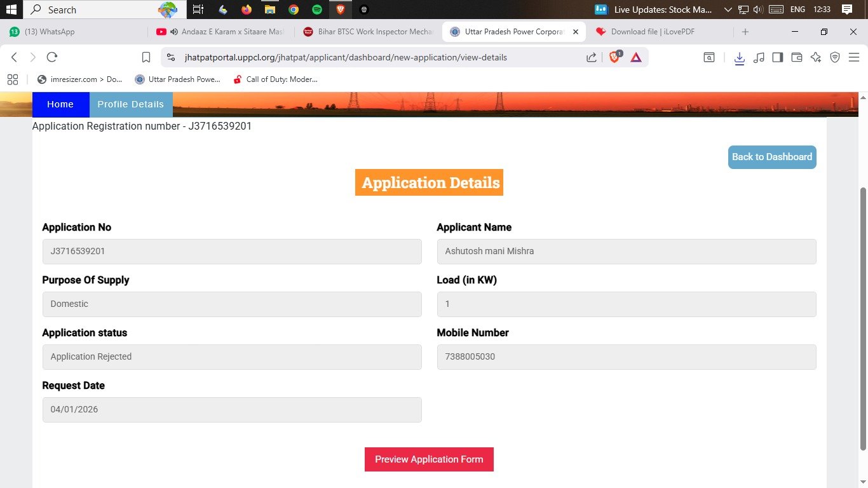Screen dimensions: 868x488
Task: Toggle the browser sidebar panel icon
Action: [x=777, y=57]
